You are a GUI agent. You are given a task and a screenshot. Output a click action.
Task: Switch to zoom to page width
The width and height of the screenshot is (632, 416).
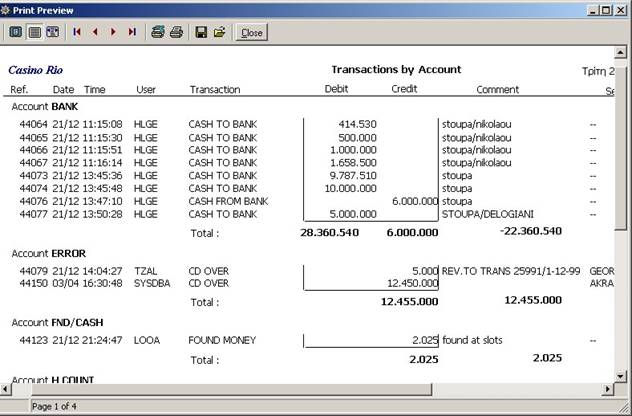pos(52,32)
